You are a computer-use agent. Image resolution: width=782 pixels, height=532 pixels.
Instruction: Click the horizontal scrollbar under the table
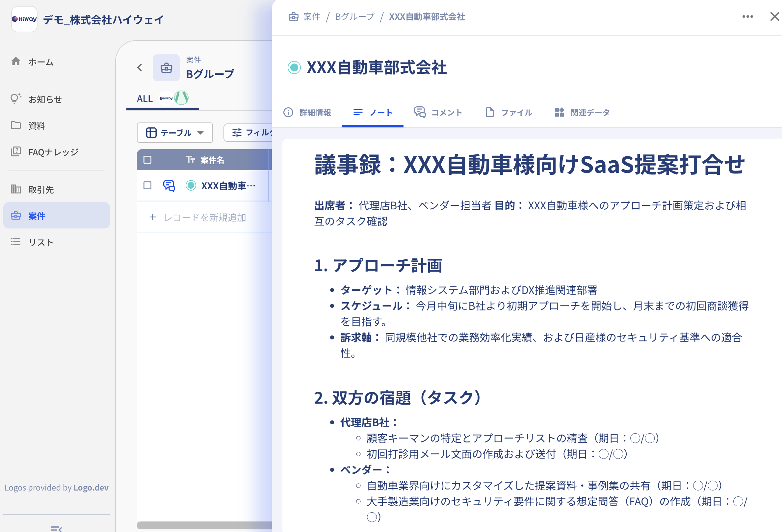coord(204,525)
